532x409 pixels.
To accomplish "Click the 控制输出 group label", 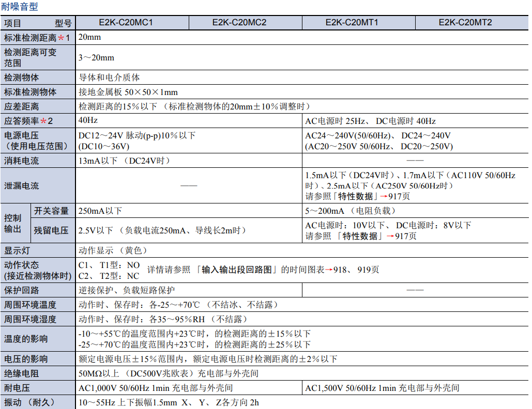I will (x=13, y=223).
